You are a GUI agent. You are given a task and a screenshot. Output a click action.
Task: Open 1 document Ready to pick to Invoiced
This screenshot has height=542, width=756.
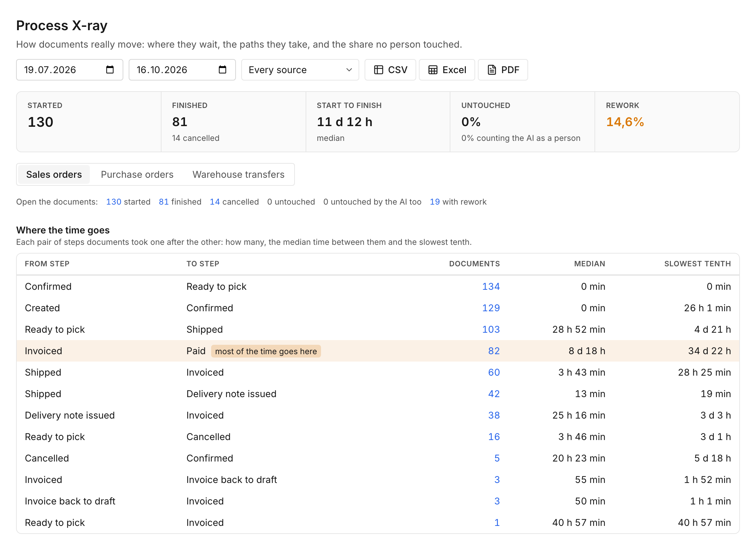tap(497, 523)
